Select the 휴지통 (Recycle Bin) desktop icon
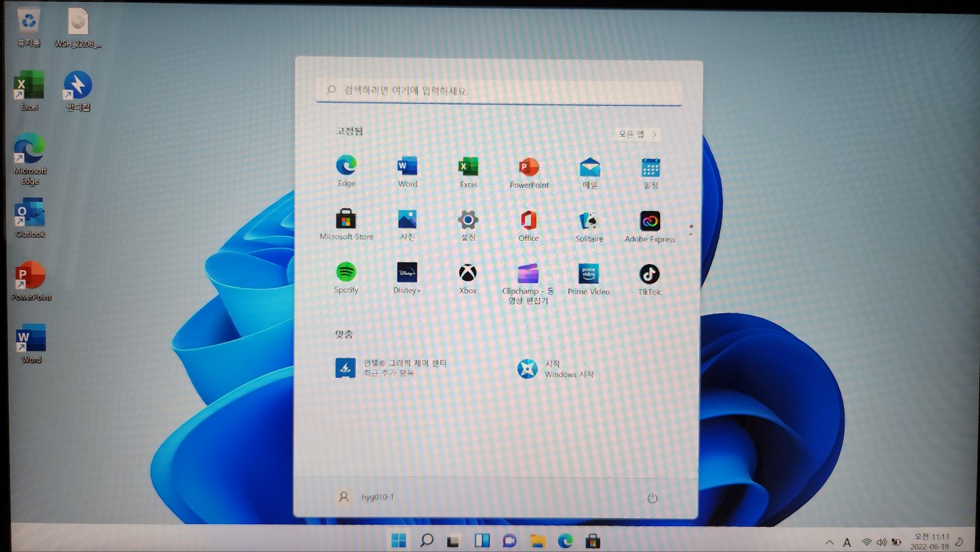Screen dimensions: 980x552 [29, 28]
